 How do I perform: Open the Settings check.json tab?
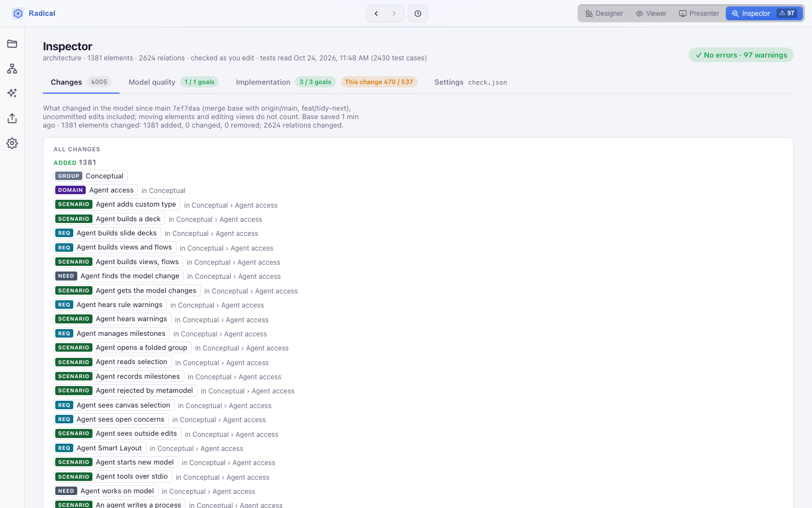coord(470,82)
